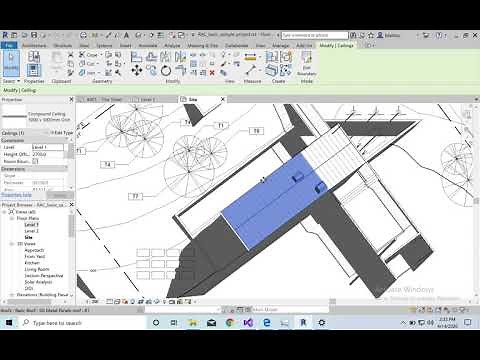This screenshot has height=360, width=480.
Task: Click the Create Assembly icon
Action: (x=272, y=57)
